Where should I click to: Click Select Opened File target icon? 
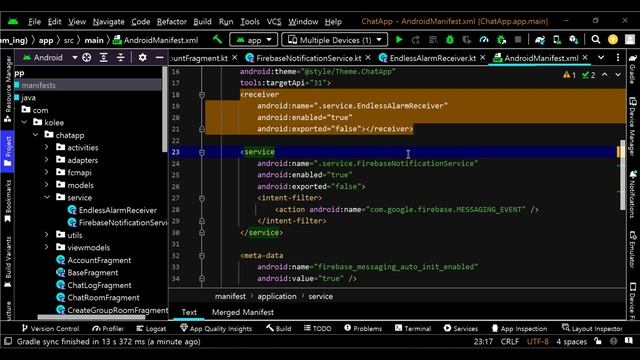click(87, 58)
